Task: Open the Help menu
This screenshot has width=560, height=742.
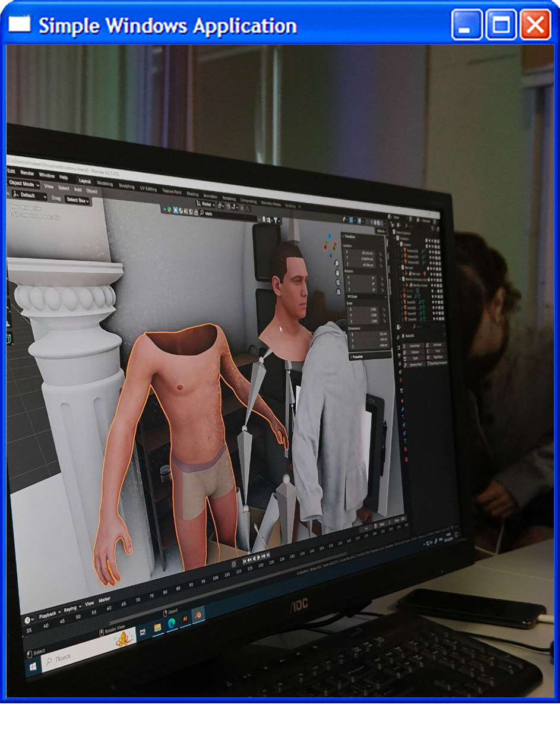Action: [64, 177]
